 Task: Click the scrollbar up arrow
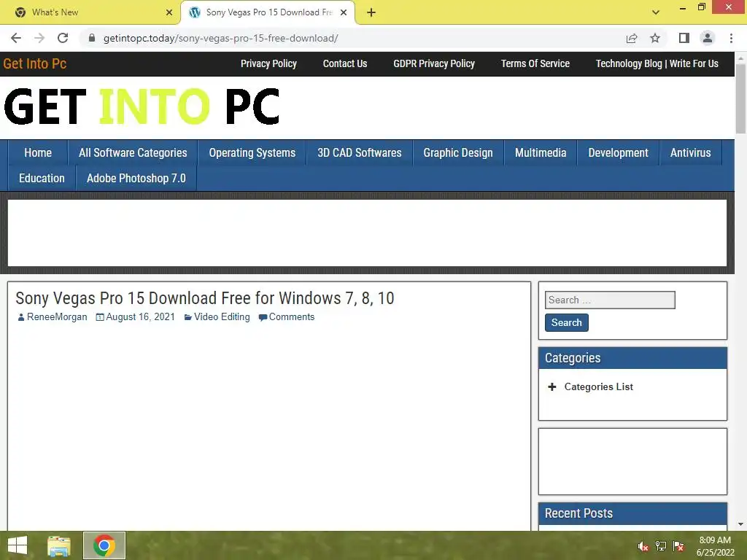point(740,57)
